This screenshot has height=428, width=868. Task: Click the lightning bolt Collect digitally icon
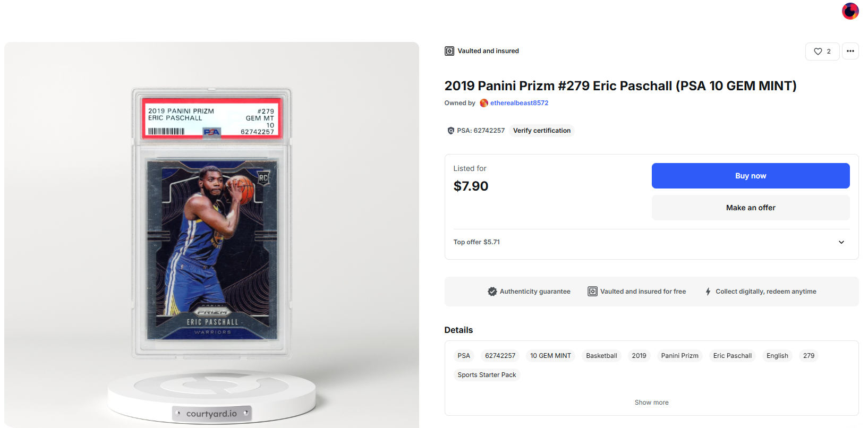[708, 292]
